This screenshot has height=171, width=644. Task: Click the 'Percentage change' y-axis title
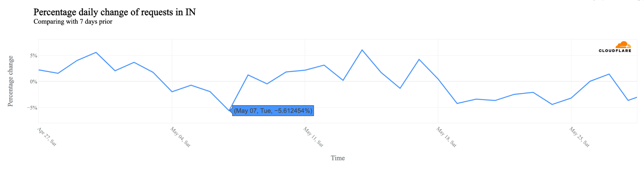(10, 81)
